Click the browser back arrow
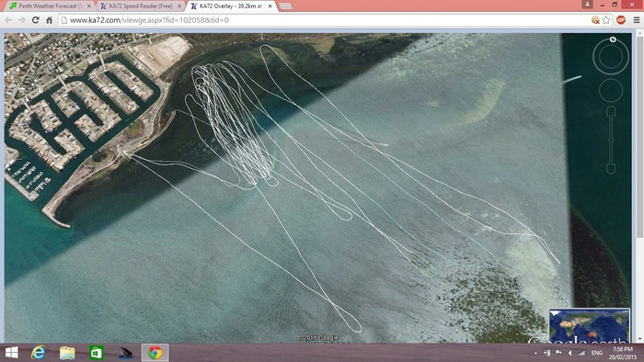The height and width of the screenshot is (362, 644). click(x=8, y=20)
